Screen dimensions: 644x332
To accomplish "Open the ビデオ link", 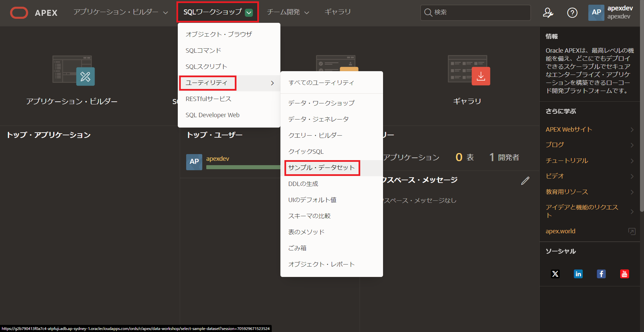I will [x=555, y=176].
